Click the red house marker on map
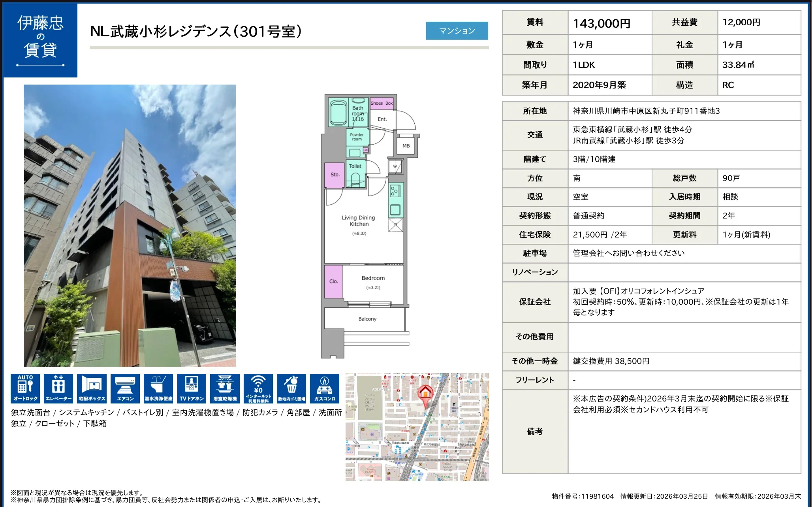Viewport: 812px width, 507px height. (425, 394)
